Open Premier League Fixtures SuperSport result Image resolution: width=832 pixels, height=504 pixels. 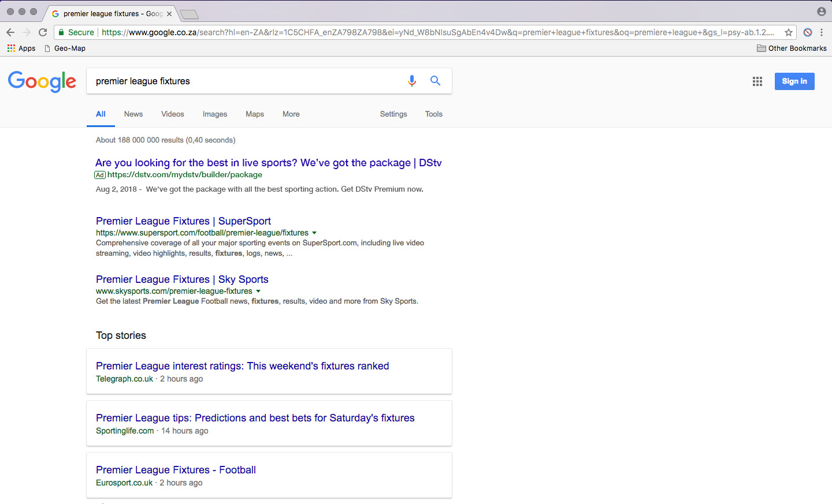pos(183,221)
